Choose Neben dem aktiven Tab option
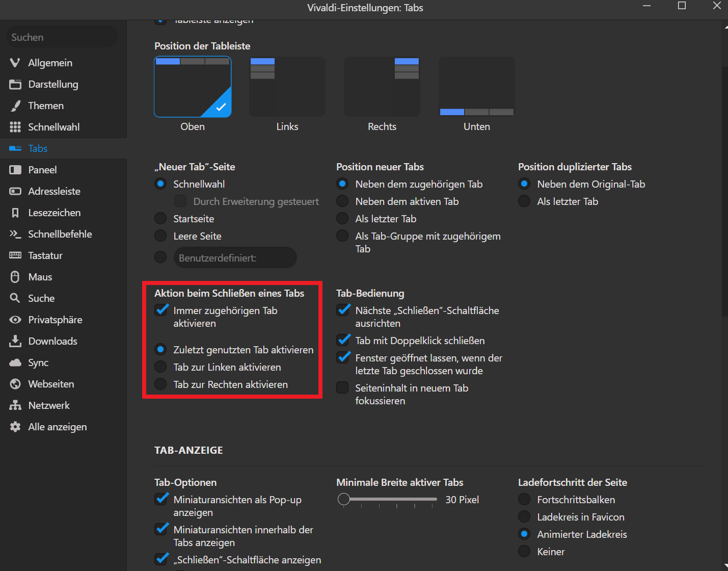 [x=342, y=201]
